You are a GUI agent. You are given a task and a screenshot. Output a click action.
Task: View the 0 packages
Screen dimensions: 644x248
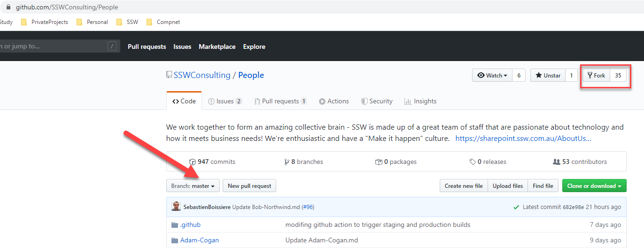396,162
